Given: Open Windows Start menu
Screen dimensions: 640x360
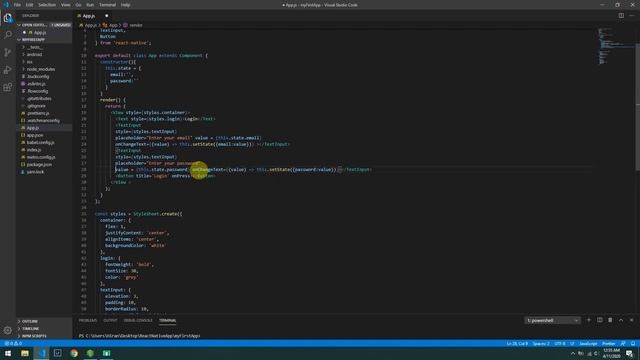Looking at the screenshot, I should click(8, 353).
